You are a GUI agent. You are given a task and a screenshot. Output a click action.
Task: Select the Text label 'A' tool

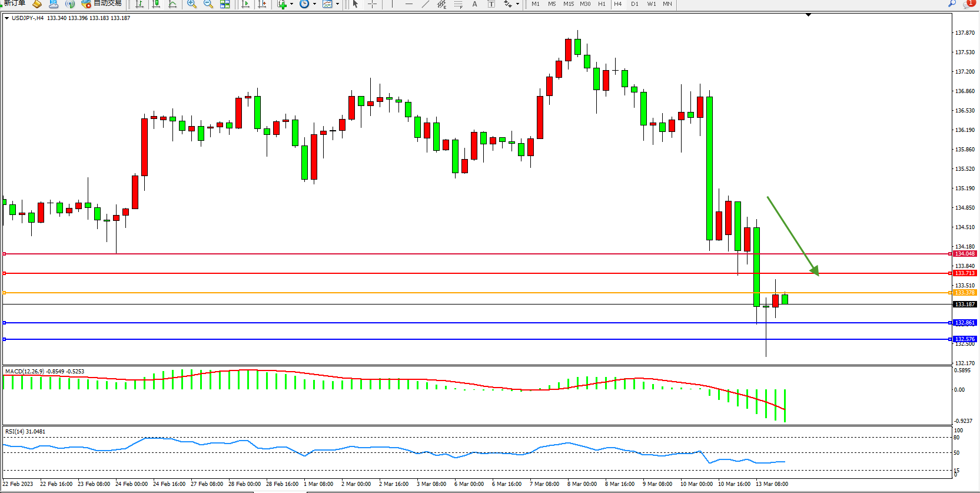coord(475,4)
